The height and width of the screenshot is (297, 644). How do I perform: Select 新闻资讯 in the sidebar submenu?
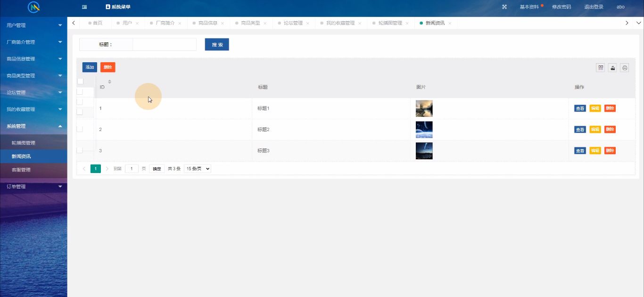[33, 156]
